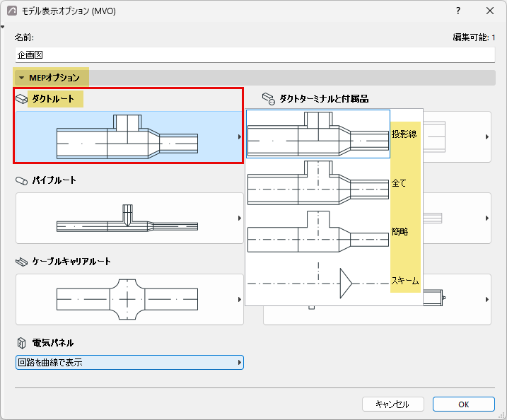Choose the 簡略 duct display option
This screenshot has width=507, height=420.
[x=334, y=231]
